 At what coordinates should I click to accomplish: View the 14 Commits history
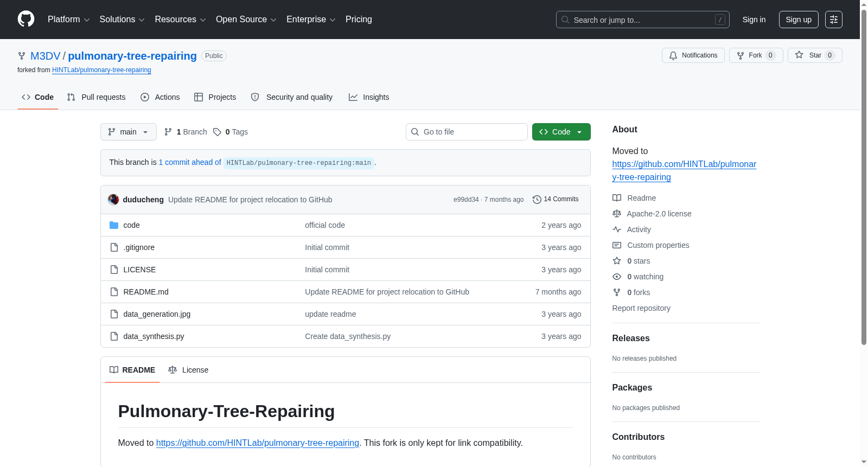pyautogui.click(x=556, y=200)
